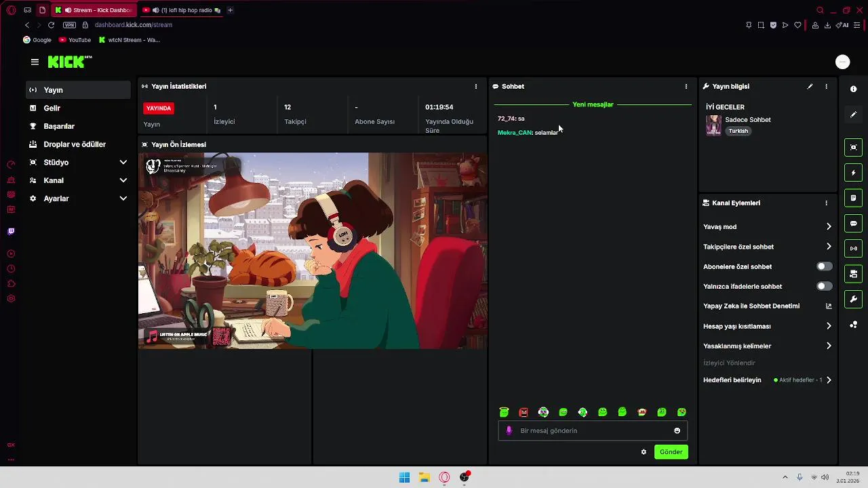The image size is (868, 488).
Task: Insert the last green heart-eyes emote
Action: point(682,412)
